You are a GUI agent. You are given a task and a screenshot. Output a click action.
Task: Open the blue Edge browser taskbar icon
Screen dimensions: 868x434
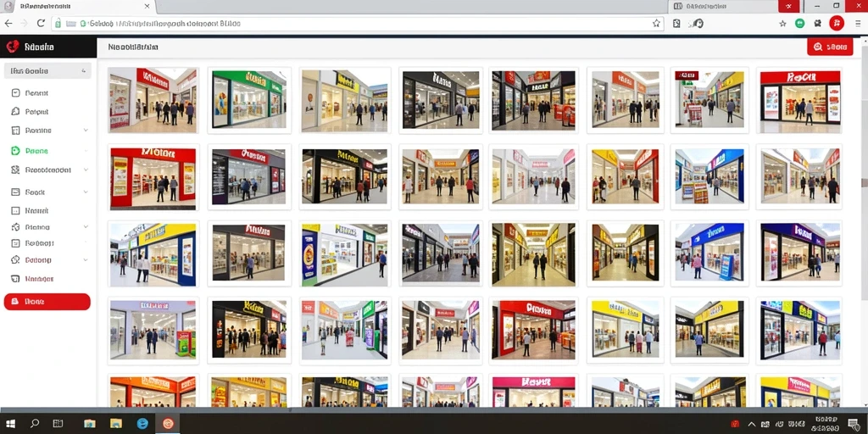coord(142,424)
